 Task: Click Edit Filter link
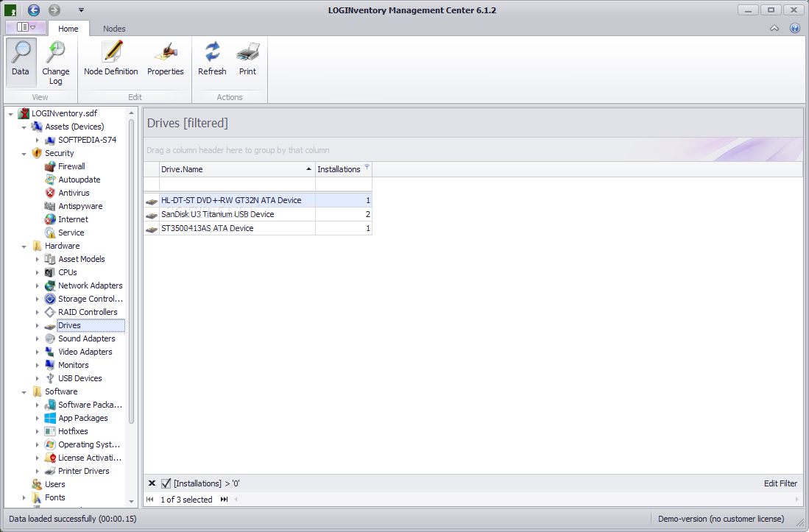pyautogui.click(x=780, y=483)
